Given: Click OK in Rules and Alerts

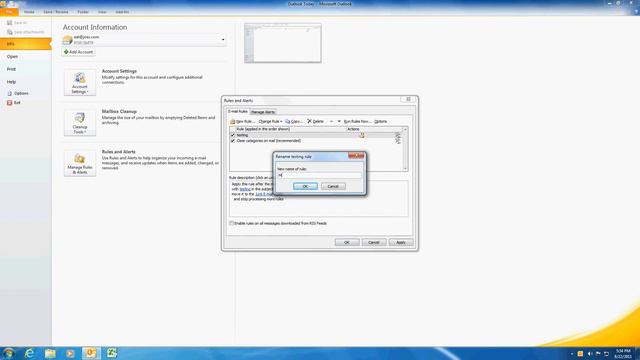Looking at the screenshot, I should click(x=347, y=242).
